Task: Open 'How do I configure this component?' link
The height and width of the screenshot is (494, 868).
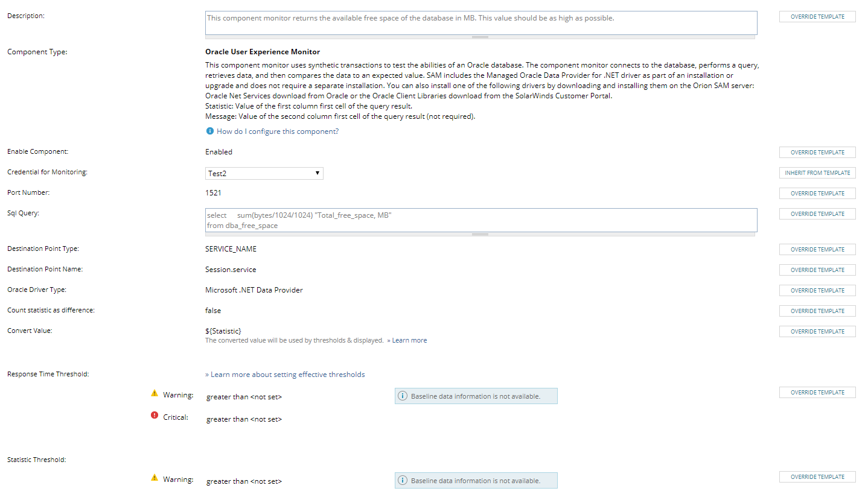Action: pos(278,131)
